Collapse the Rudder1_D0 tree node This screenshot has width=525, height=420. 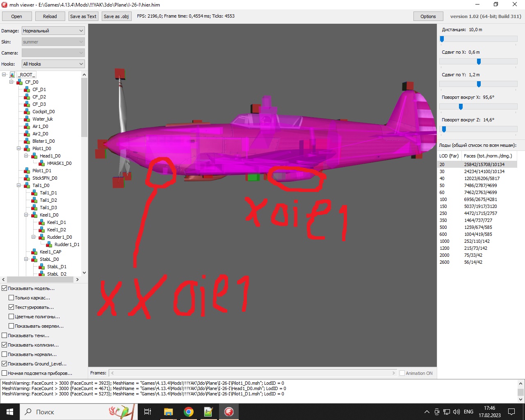[34, 237]
